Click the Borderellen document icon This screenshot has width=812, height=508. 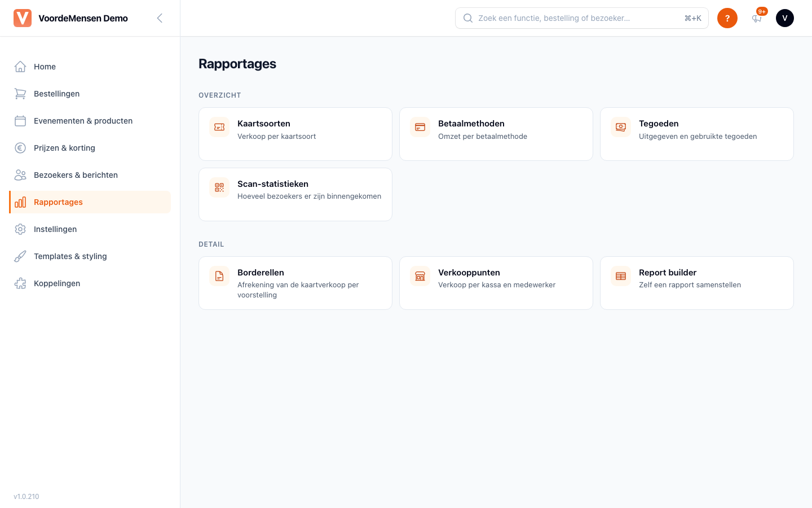[219, 276]
